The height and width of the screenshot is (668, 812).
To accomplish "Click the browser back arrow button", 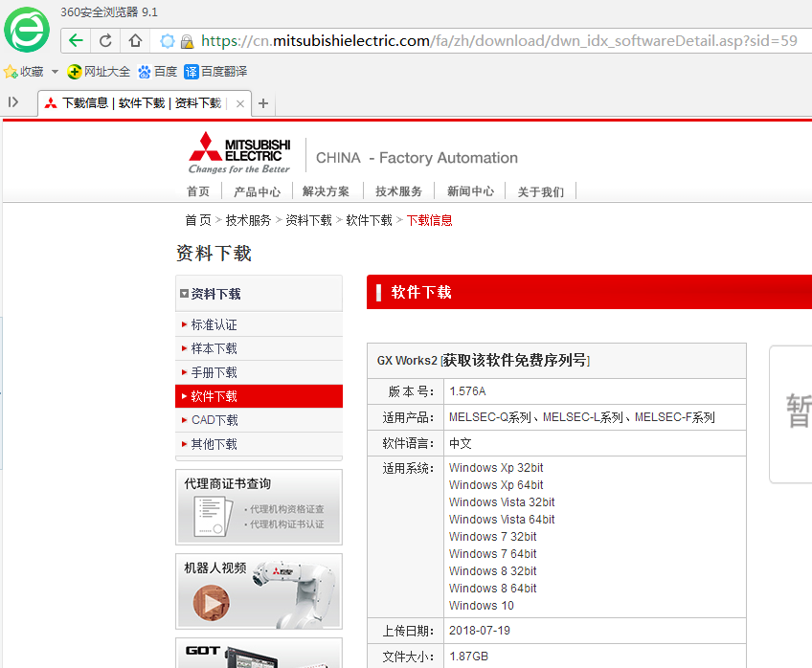I will pyautogui.click(x=76, y=41).
